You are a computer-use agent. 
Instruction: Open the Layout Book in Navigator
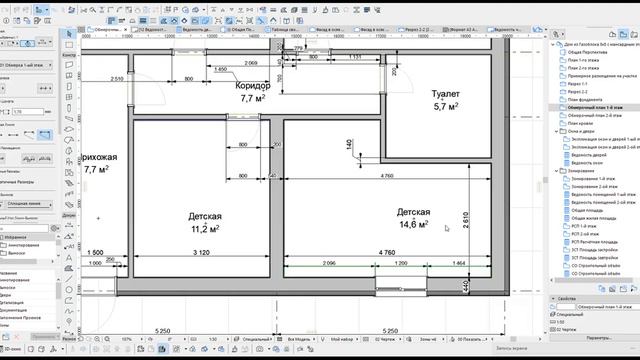tap(634, 34)
